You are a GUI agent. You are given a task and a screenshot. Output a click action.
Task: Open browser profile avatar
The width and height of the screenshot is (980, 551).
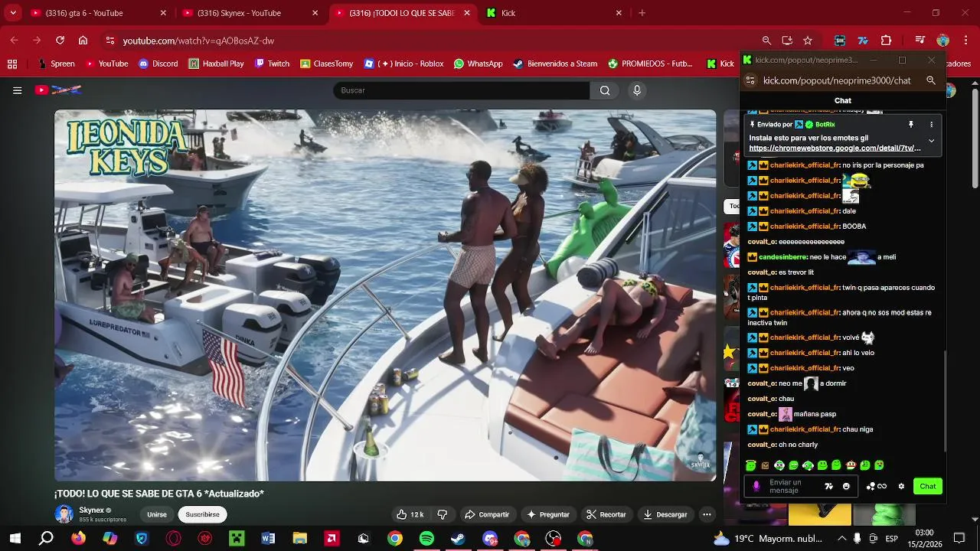tap(942, 41)
